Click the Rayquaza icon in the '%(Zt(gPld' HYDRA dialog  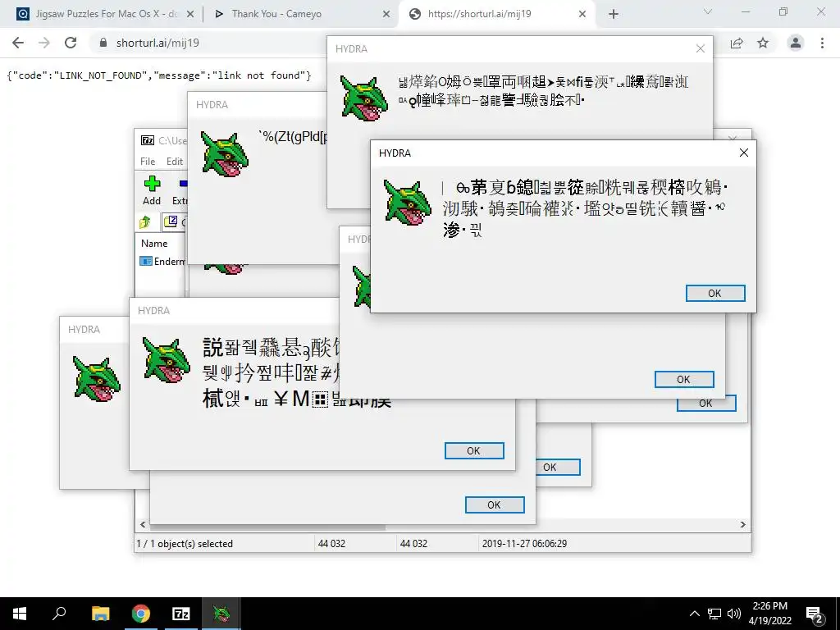point(225,154)
